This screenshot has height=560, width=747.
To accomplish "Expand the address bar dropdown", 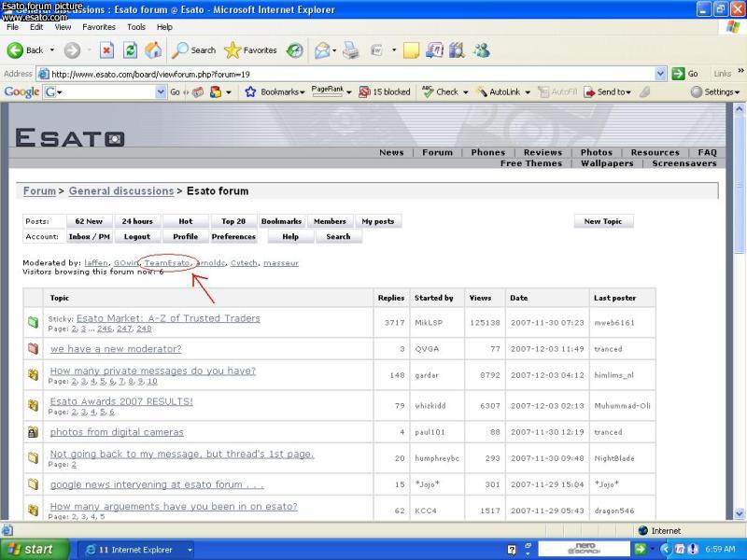I will tap(660, 74).
